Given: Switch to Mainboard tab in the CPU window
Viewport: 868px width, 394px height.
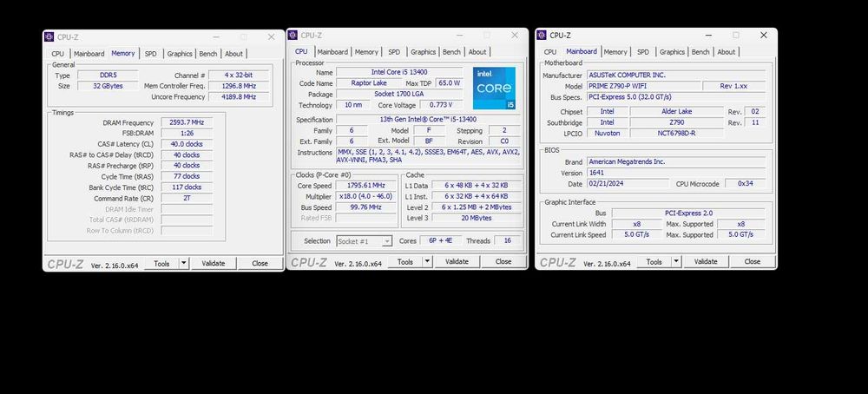Looking at the screenshot, I should point(332,52).
